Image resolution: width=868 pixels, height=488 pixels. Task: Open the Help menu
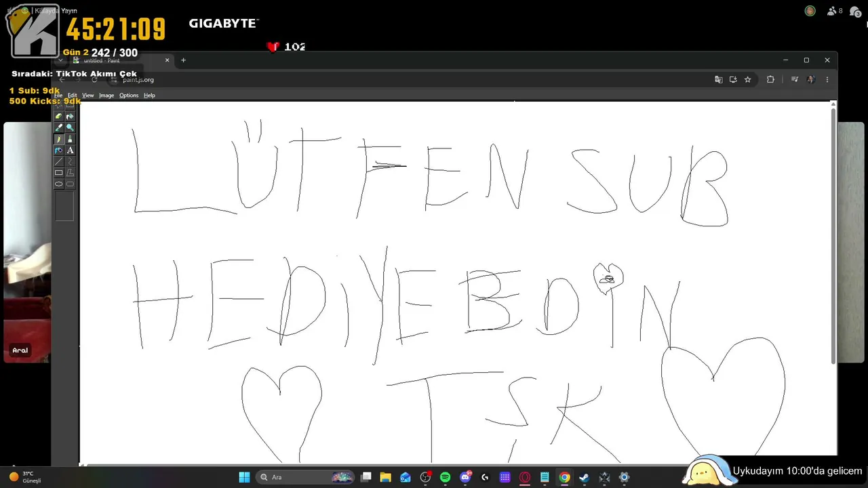149,96
